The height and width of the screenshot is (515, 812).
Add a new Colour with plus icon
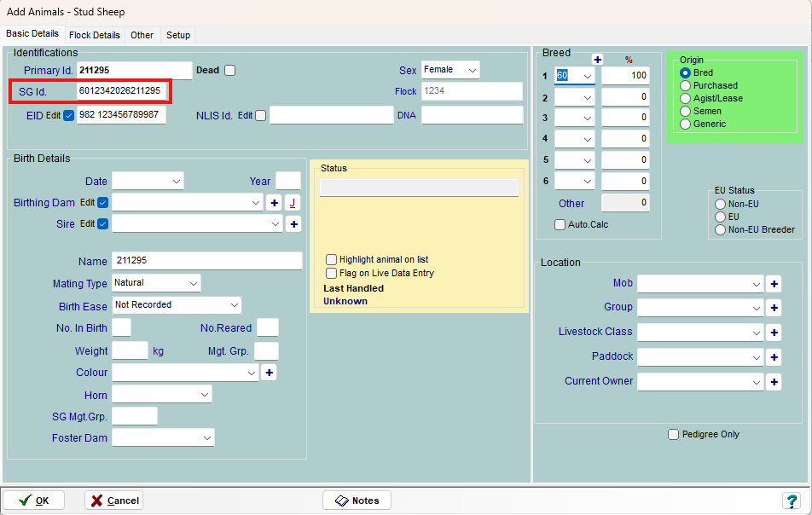click(269, 373)
